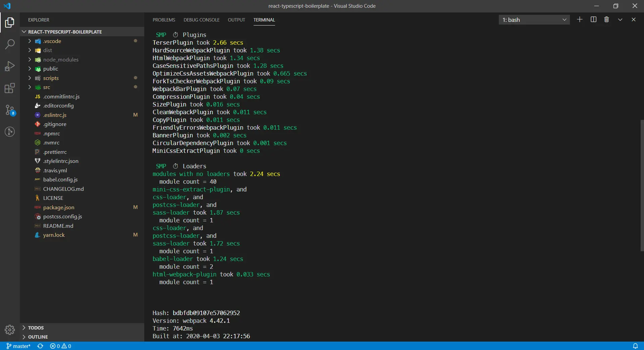Expand the src folder
Image resolution: width=644 pixels, height=350 pixels.
[x=82, y=87]
